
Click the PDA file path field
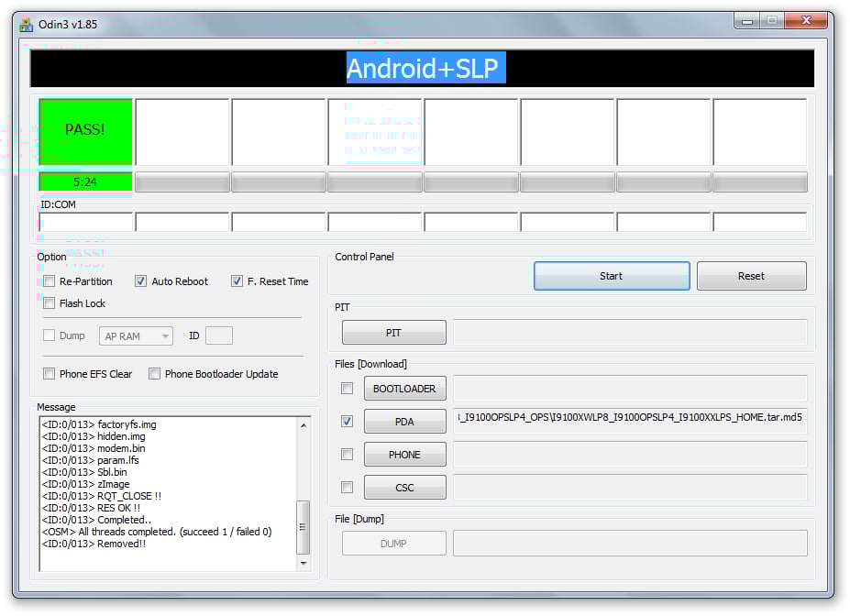coord(630,418)
